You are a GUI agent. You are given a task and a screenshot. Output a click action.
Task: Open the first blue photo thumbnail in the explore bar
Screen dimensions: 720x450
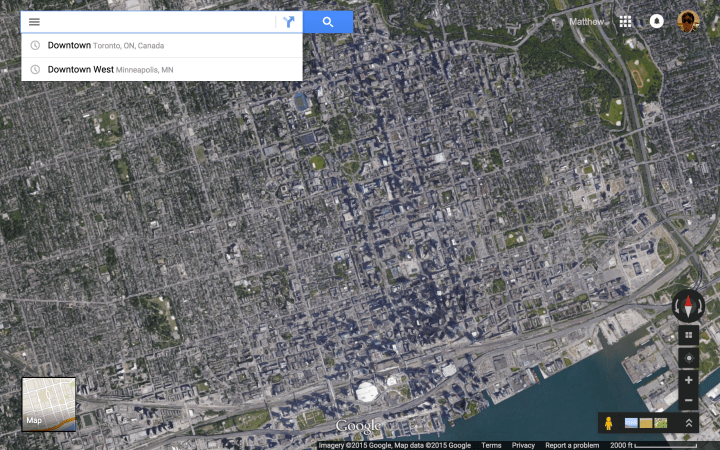(631, 423)
